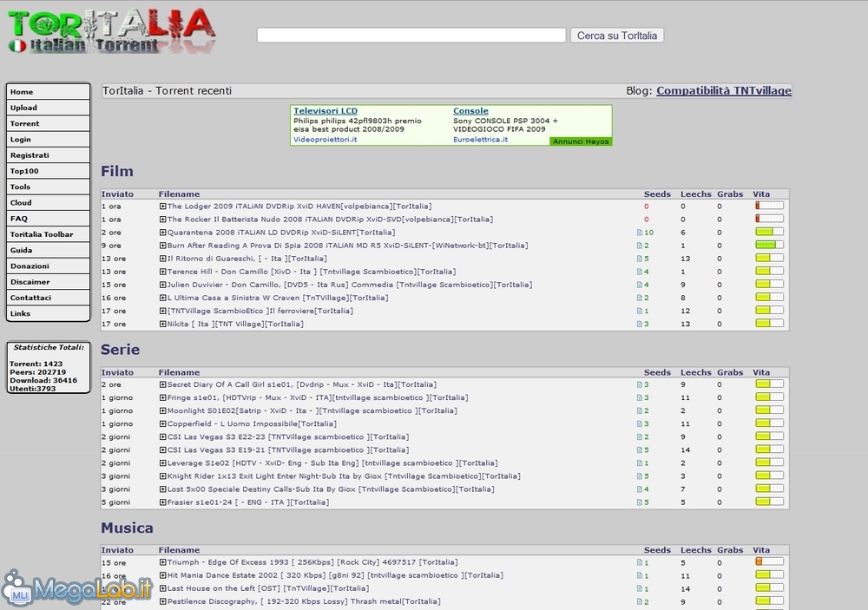Open the Televisori LCD ad link

click(x=325, y=111)
